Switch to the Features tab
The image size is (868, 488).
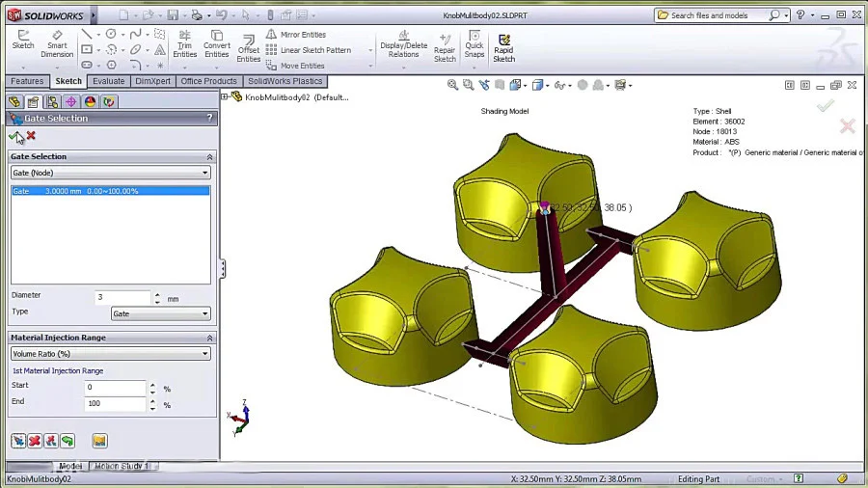point(27,81)
